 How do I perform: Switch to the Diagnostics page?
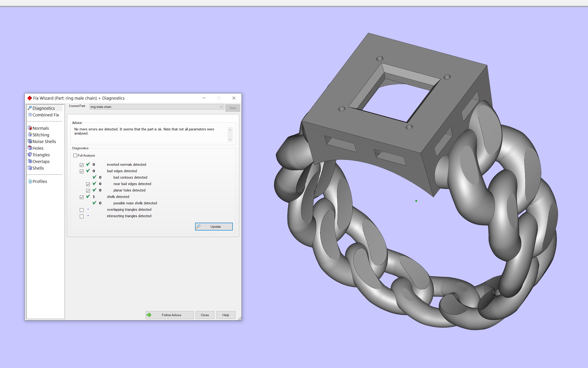pos(44,108)
